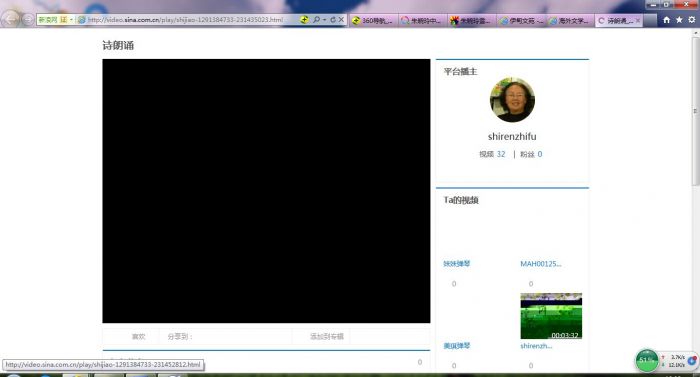Switch to the fifth browser tab

[x=570, y=21]
